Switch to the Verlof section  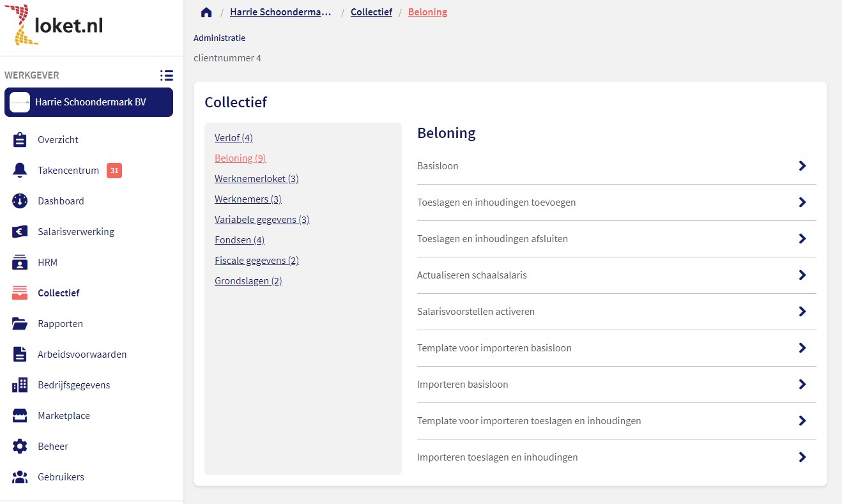tap(233, 137)
